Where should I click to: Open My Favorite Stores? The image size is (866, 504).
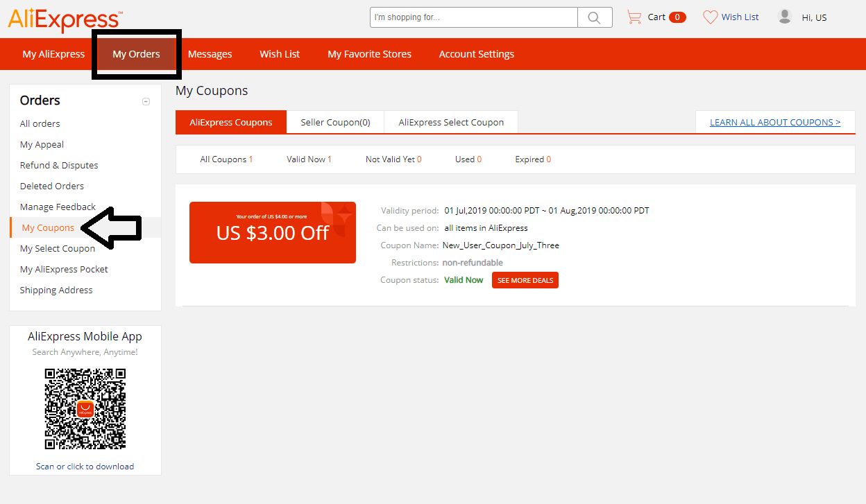click(x=369, y=54)
